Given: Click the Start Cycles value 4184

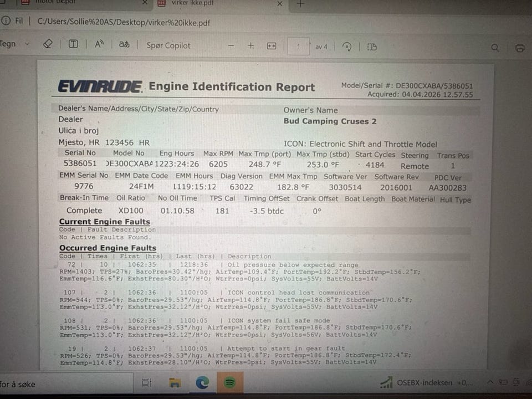Looking at the screenshot, I should (x=375, y=165).
